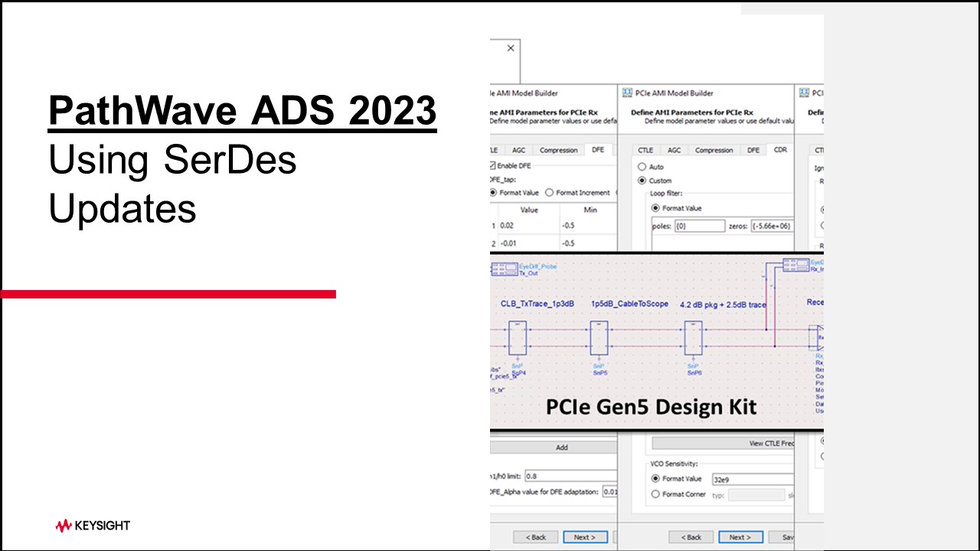Click the DFE_Alpha adaptation value field
The width and height of the screenshot is (980, 551).
point(609,491)
